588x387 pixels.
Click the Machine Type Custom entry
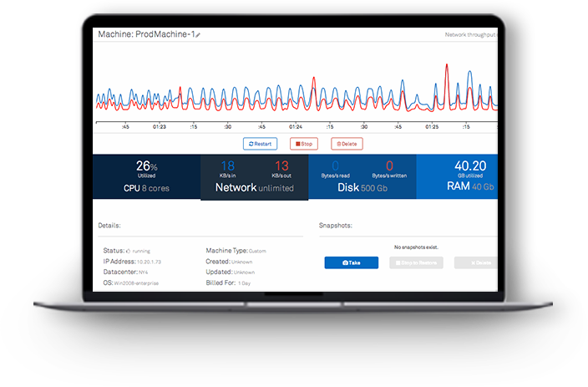(x=236, y=251)
